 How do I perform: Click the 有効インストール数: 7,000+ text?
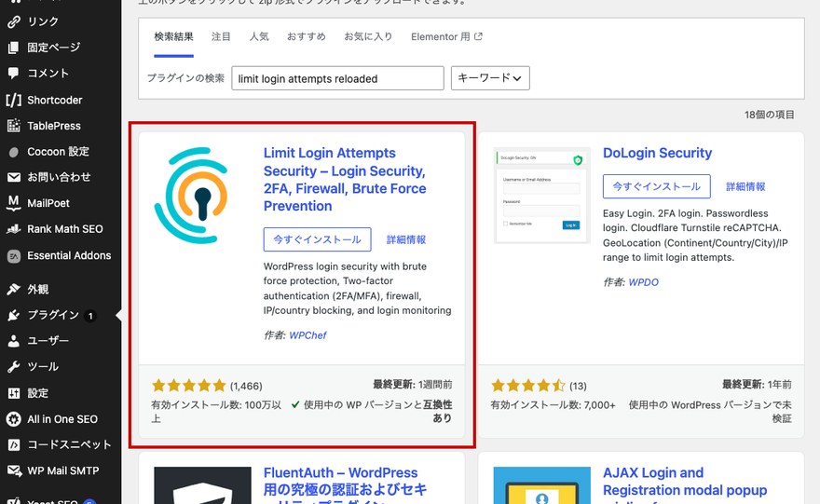[553, 405]
